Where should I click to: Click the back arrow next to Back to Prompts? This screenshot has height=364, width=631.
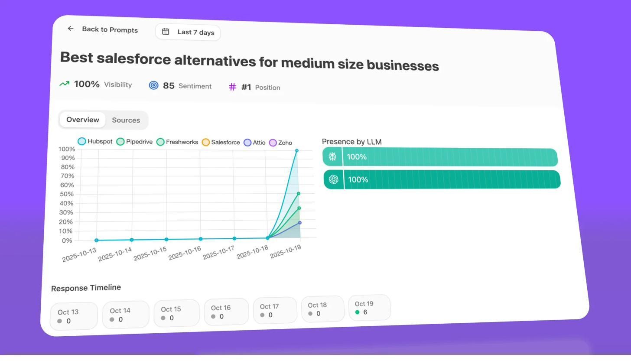[70, 28]
